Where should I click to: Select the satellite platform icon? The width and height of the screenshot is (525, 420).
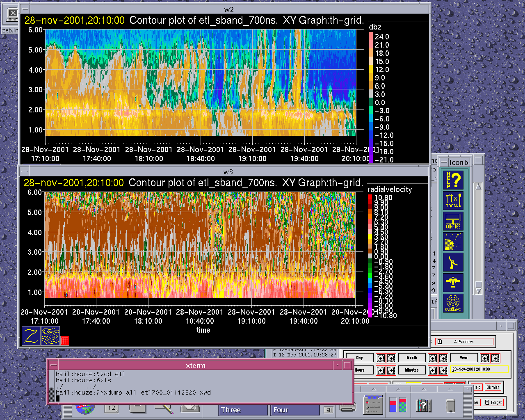click(453, 242)
